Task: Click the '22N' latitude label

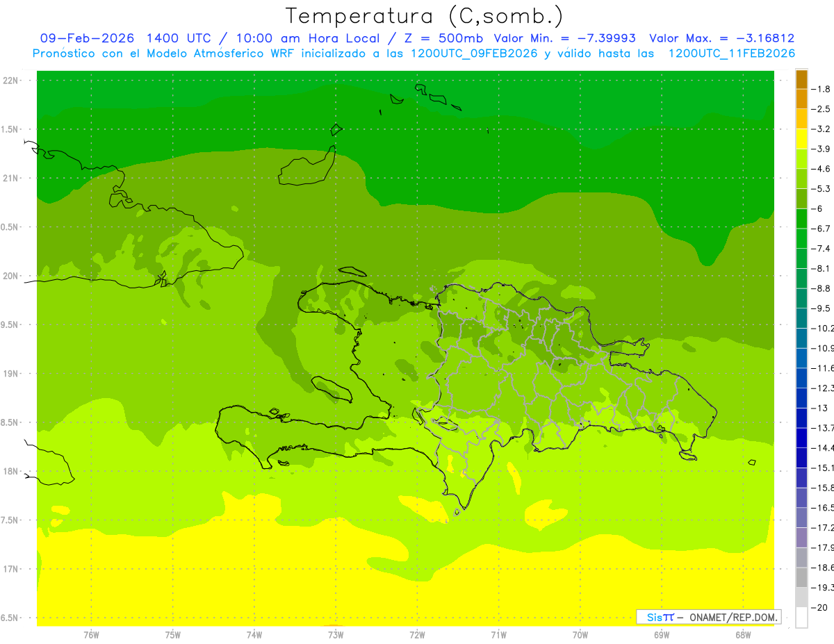Action: pyautogui.click(x=12, y=80)
